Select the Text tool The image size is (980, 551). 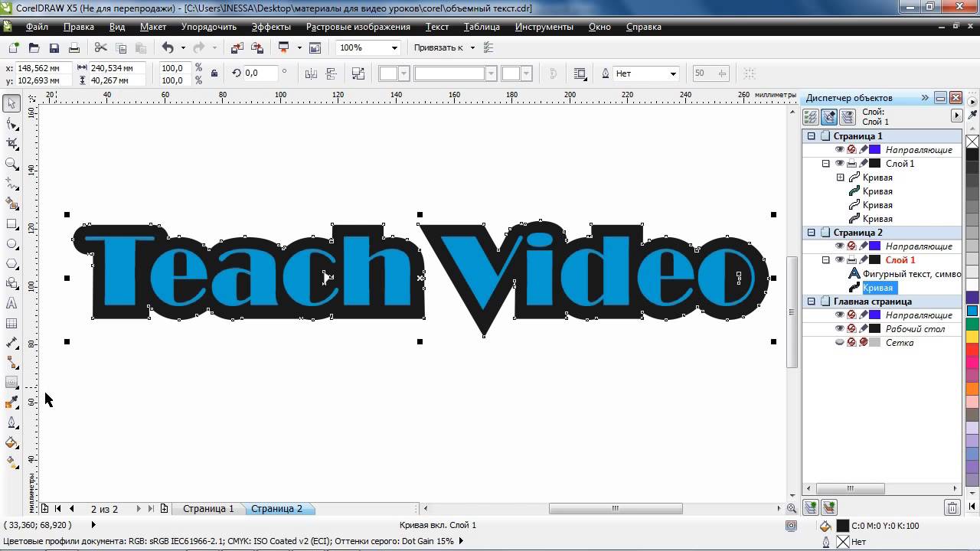[11, 303]
